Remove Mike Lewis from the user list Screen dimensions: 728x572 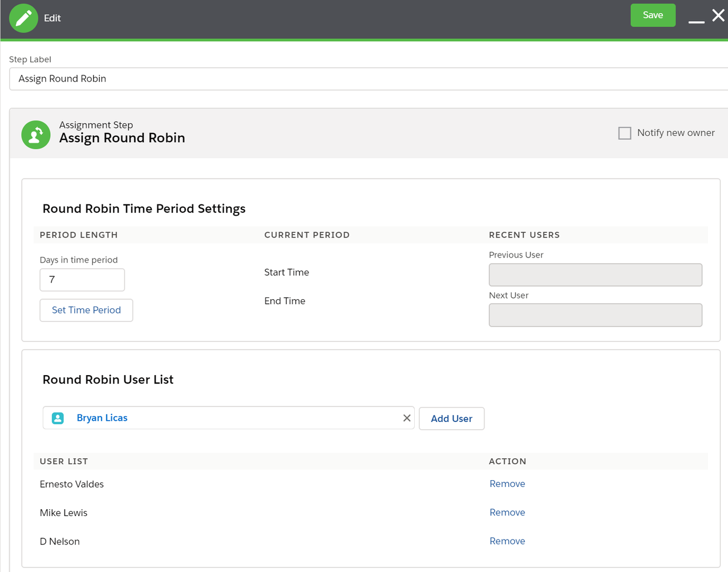pyautogui.click(x=507, y=513)
